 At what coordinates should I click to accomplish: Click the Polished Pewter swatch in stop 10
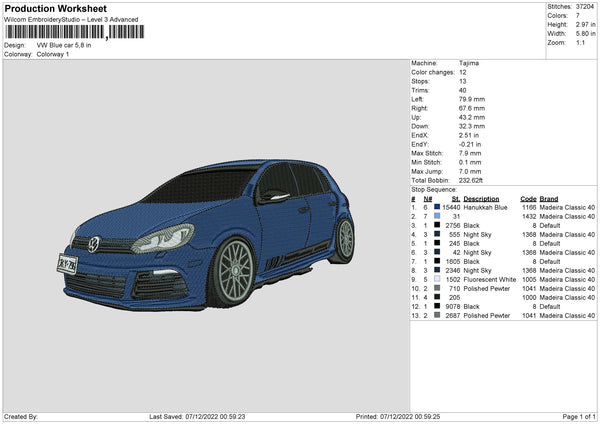point(437,288)
